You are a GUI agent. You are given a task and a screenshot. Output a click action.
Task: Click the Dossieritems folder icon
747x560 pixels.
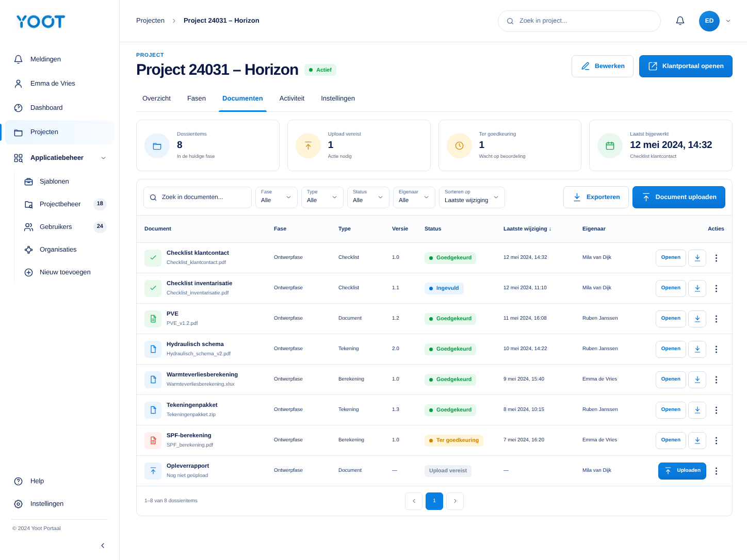(x=157, y=146)
